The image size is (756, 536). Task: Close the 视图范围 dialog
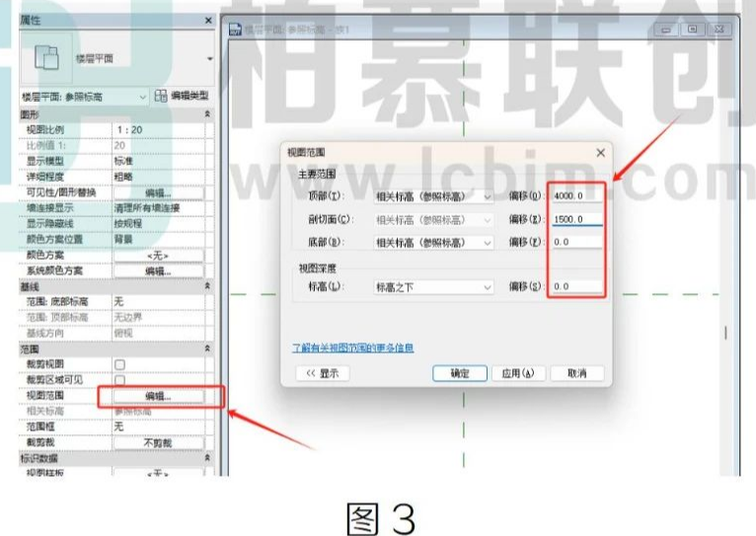(600, 153)
